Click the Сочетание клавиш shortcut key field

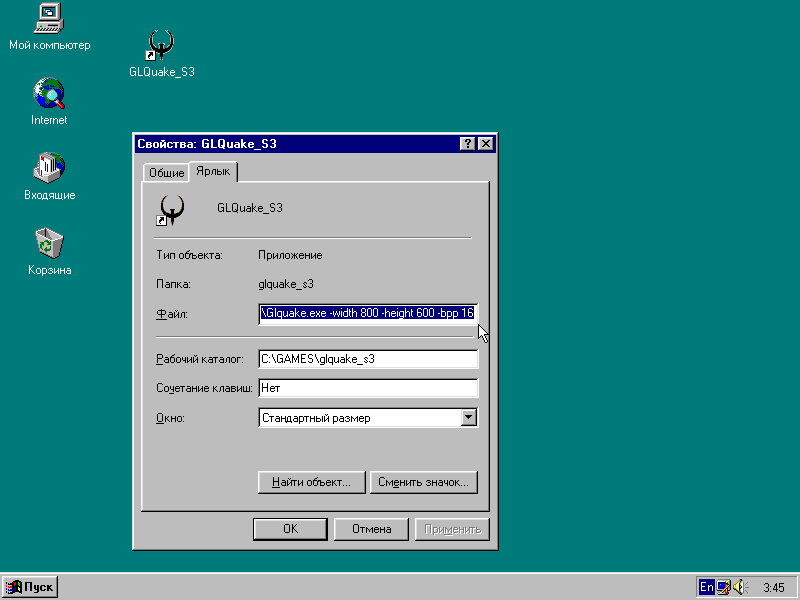[368, 388]
